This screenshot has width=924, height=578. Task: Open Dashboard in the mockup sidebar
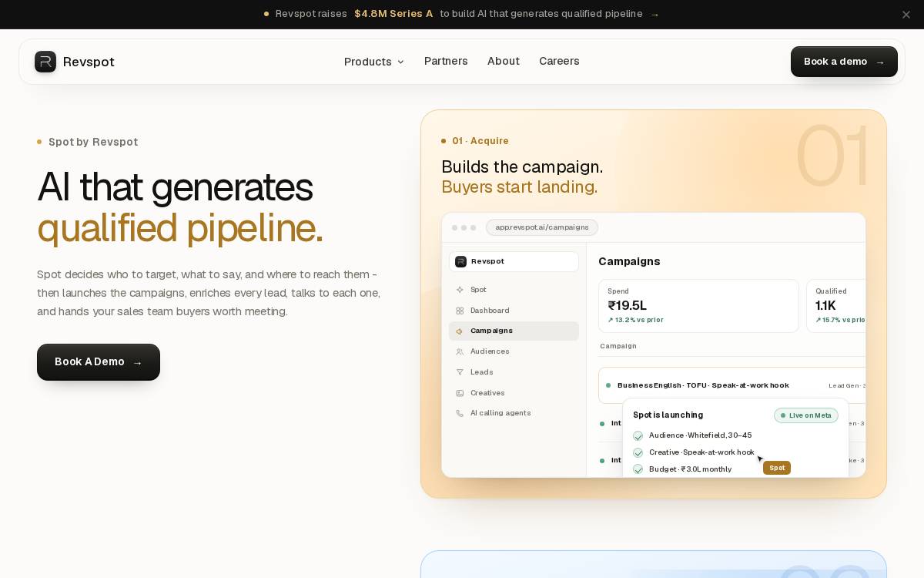point(514,311)
